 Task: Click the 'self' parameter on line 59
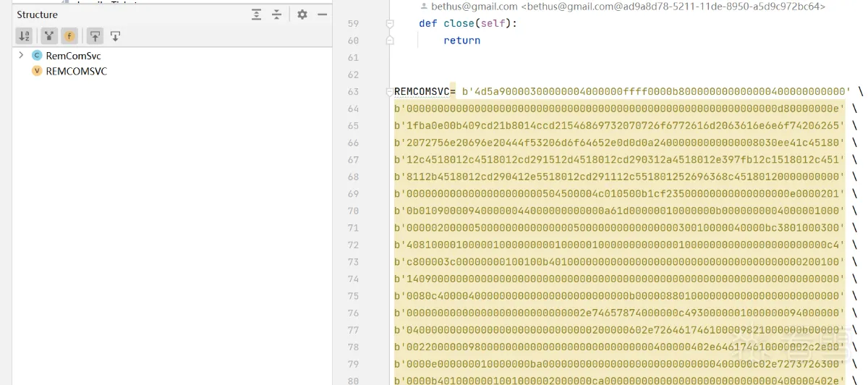tap(493, 23)
